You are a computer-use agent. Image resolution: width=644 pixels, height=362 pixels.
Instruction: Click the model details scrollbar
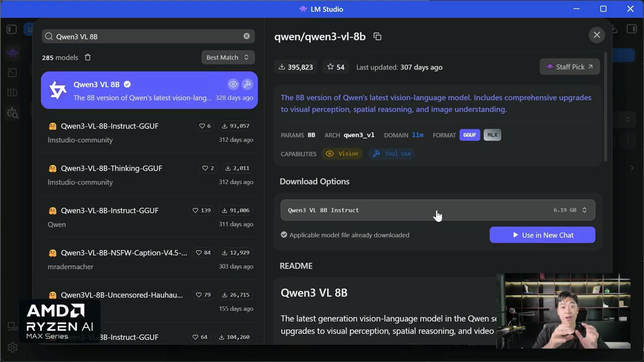606,107
